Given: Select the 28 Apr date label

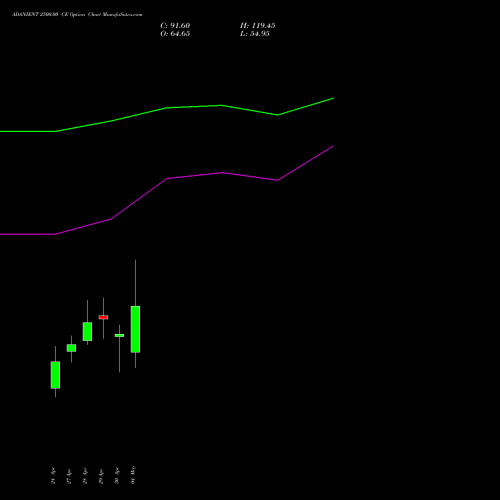Looking at the screenshot, I should (x=85, y=476).
